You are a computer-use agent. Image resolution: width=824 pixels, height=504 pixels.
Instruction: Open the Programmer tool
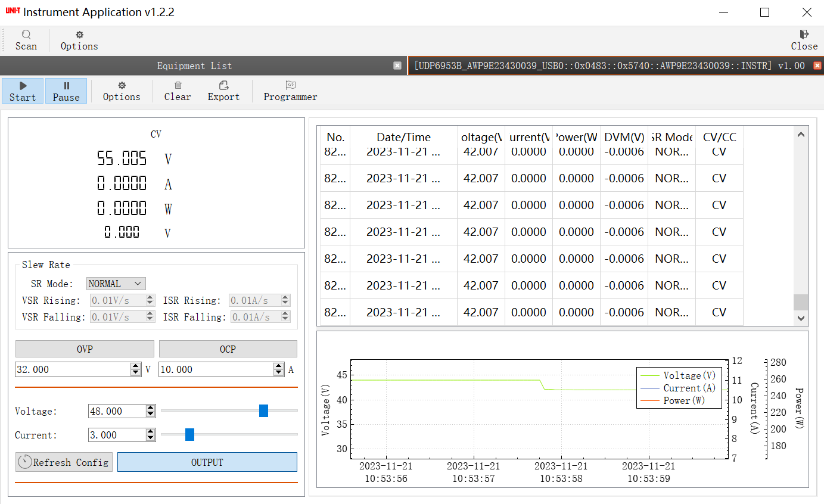(290, 86)
